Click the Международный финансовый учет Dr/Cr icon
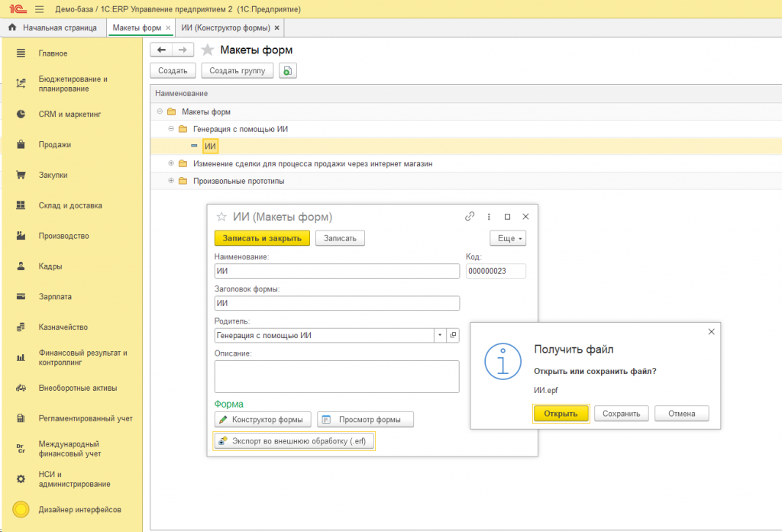This screenshot has height=532, width=782. pyautogui.click(x=21, y=449)
